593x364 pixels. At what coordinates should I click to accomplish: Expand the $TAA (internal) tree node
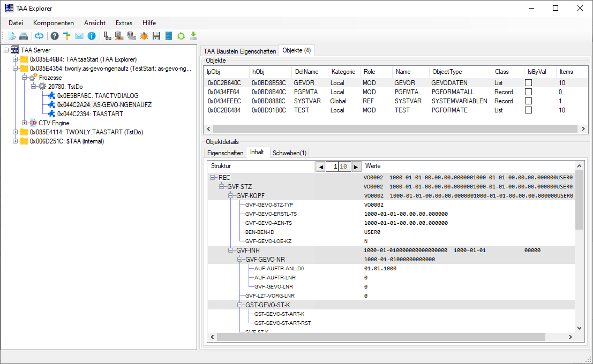(16, 141)
